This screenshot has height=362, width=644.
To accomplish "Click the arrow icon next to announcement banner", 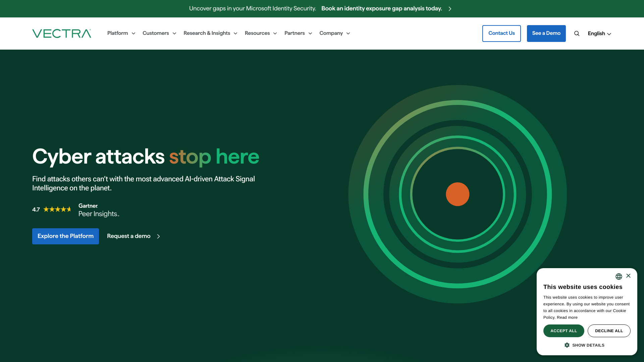I will coord(450,8).
